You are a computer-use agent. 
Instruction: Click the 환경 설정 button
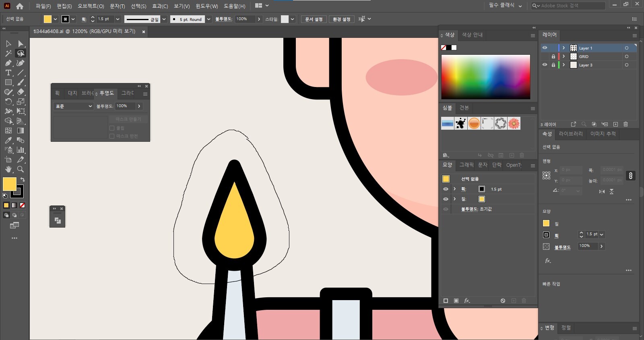pos(341,19)
